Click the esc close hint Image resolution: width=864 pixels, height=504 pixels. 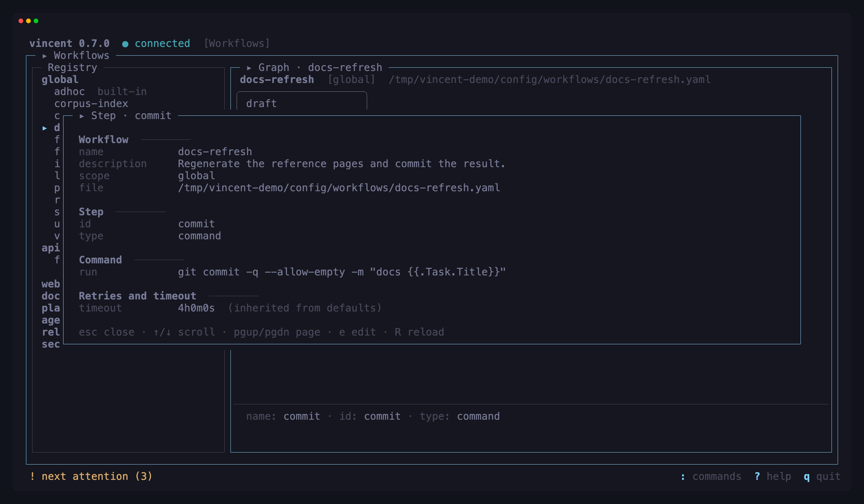107,332
